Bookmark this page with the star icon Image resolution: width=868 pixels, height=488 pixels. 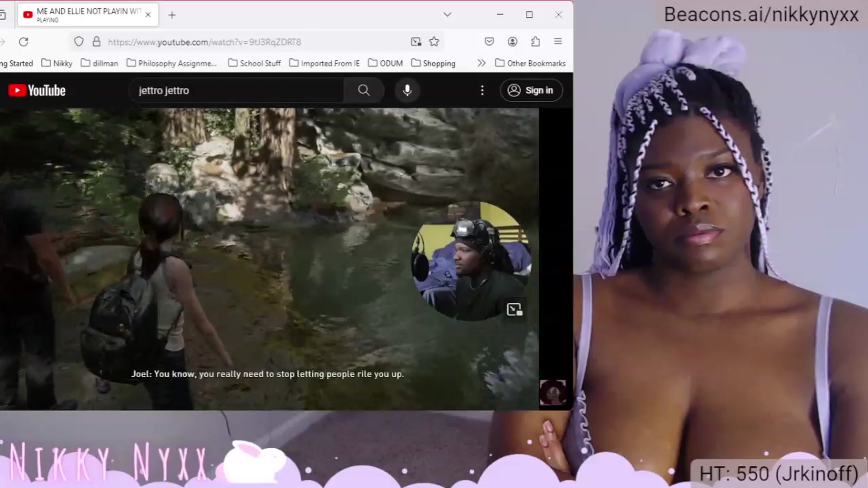(434, 42)
